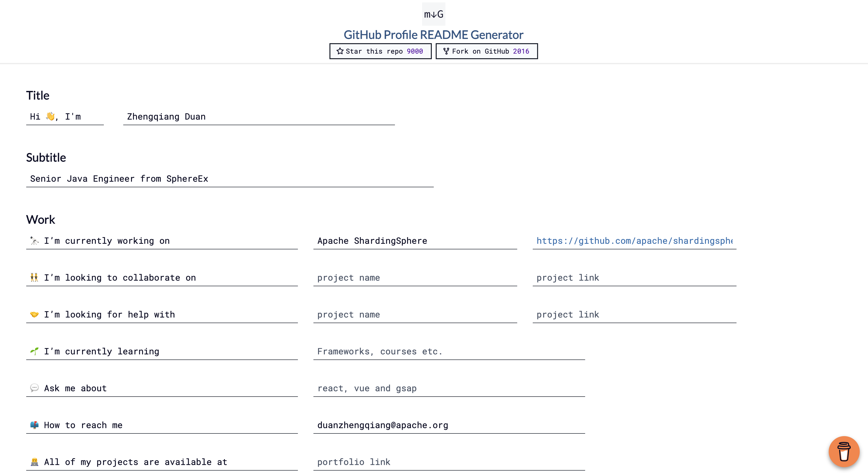Click collaborate-on project name field
Viewport: 868px width, 473px height.
[415, 277]
